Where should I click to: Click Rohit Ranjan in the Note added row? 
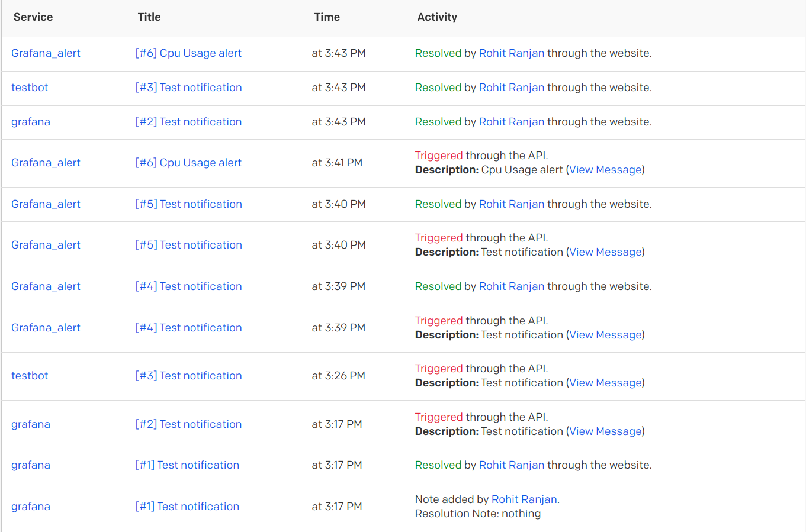(x=524, y=499)
